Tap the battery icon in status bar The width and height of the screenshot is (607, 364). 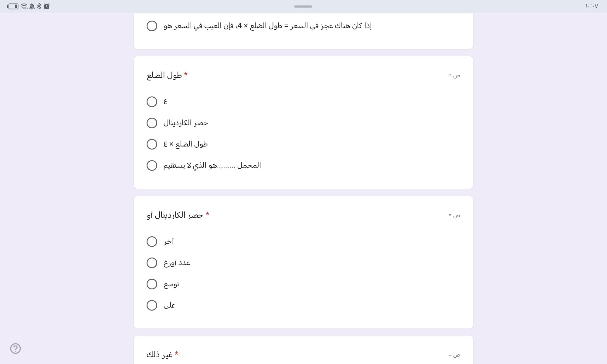13,6
